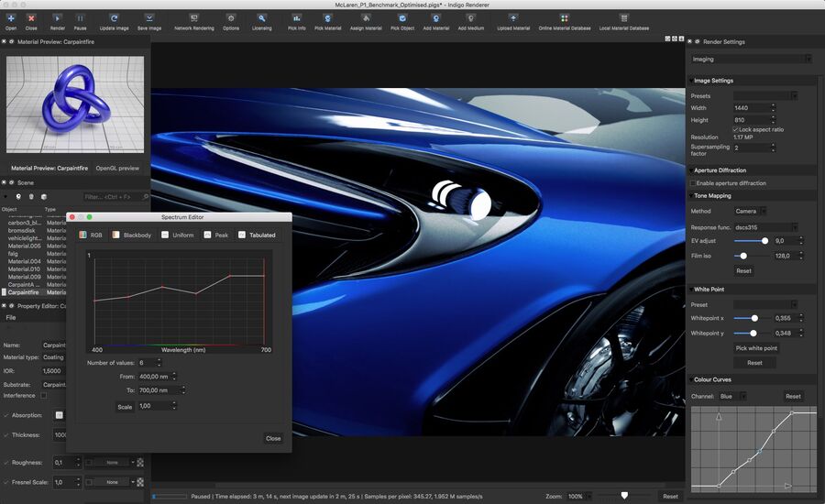Open the Online Material Database
This screenshot has height=504, width=825.
point(565,18)
